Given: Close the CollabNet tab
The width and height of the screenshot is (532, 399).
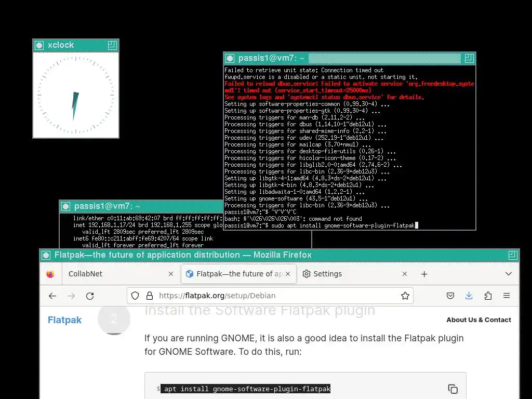Looking at the screenshot, I should point(171,274).
